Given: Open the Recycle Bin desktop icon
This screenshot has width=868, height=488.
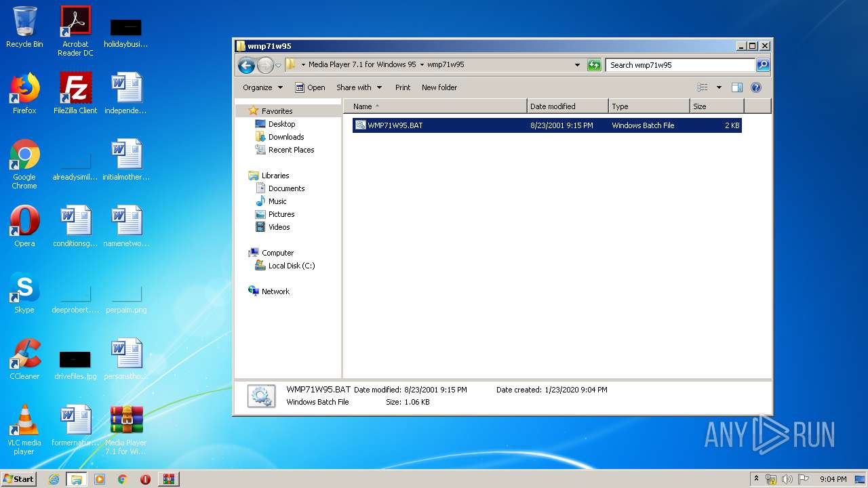Looking at the screenshot, I should [24, 27].
